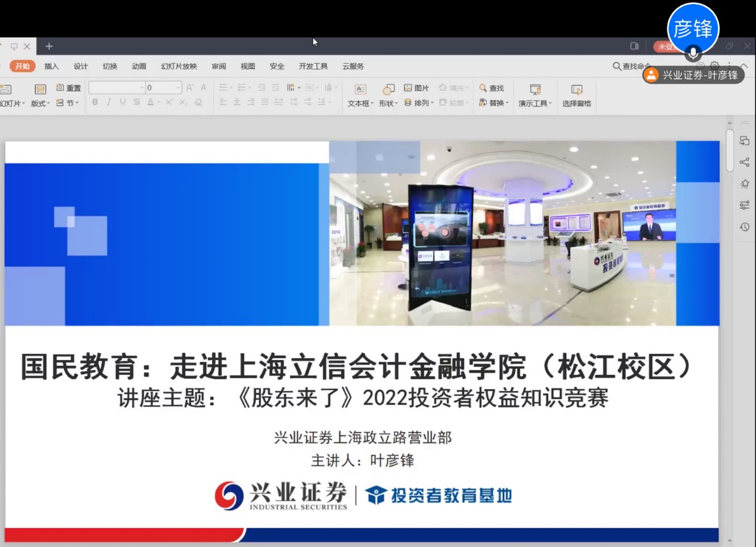Open the 轮廓 outline color option
The image size is (756, 547).
coord(453,103)
